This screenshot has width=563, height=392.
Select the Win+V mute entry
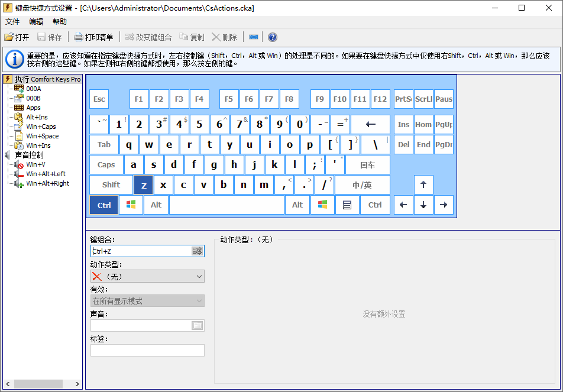click(x=36, y=164)
